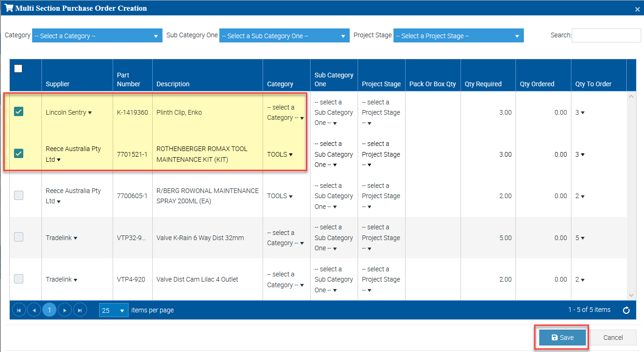Tick the Valve Dist Cam Lilac checkbox
The width and height of the screenshot is (644, 352).
pos(19,279)
